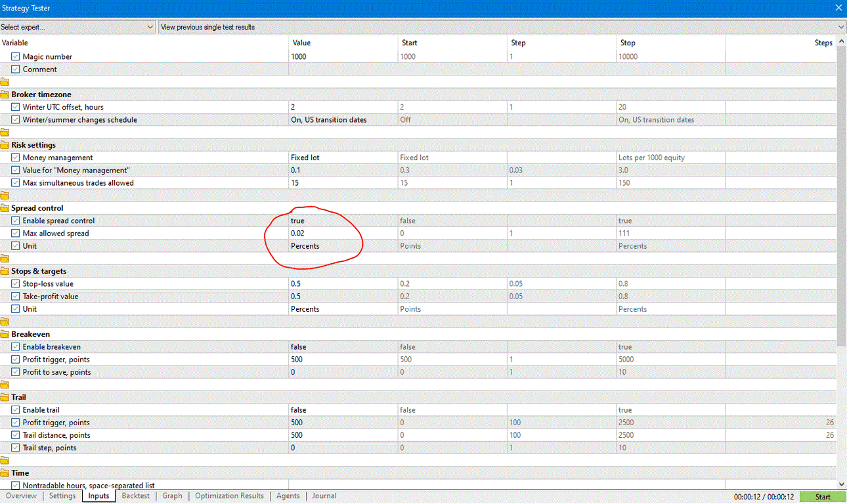Click the Spread control folder icon
This screenshot has height=504, width=847.
5,208
